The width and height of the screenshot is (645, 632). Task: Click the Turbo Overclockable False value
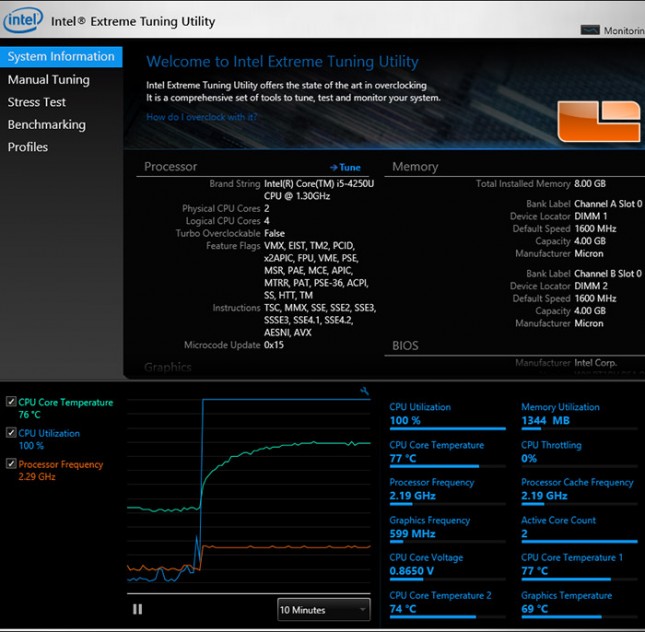(274, 233)
